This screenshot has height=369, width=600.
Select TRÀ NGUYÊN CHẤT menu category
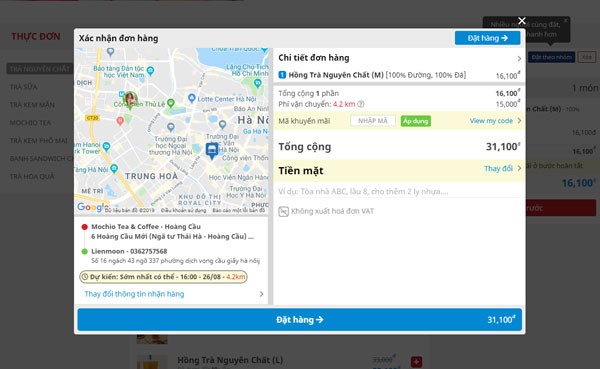point(40,69)
